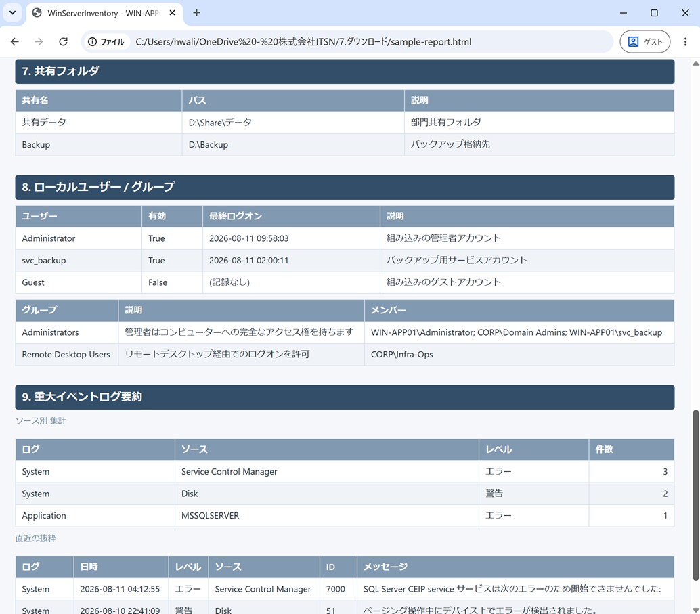Open a new browser tab
Image resolution: width=700 pixels, height=614 pixels.
pos(196,12)
